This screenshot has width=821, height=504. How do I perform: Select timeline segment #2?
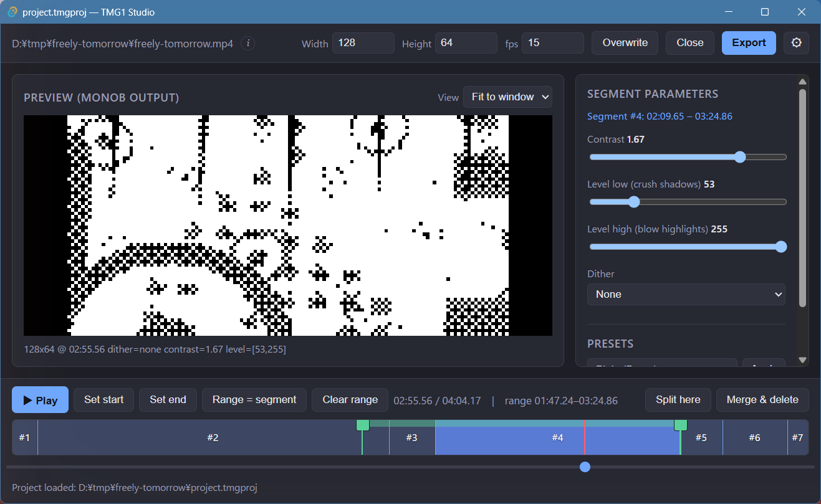(213, 437)
